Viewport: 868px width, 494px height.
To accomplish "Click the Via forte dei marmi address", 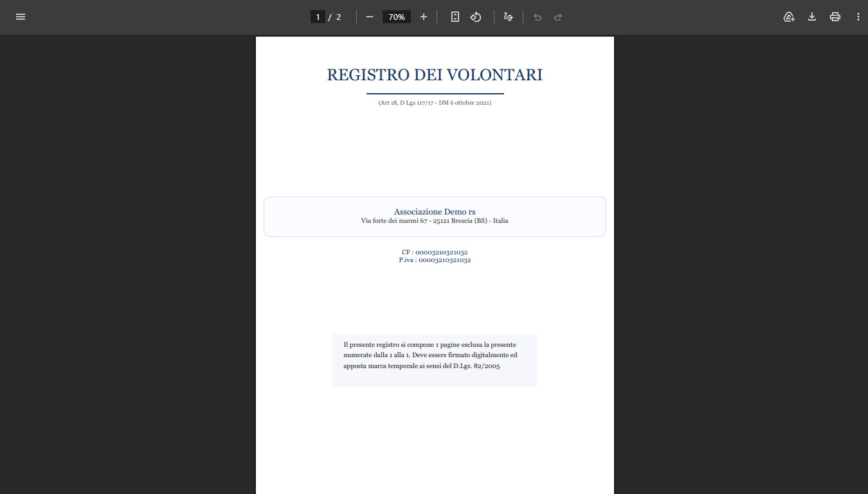I will (435, 221).
